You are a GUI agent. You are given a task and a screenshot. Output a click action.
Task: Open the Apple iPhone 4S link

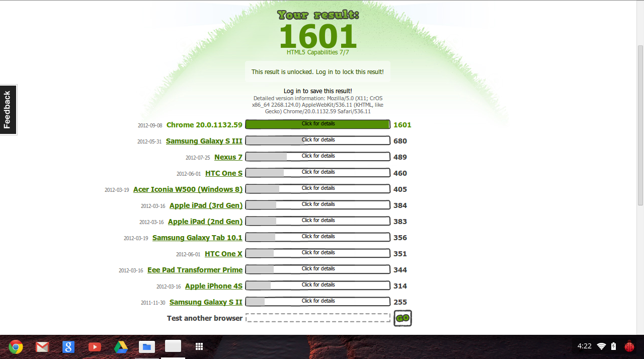click(x=214, y=286)
